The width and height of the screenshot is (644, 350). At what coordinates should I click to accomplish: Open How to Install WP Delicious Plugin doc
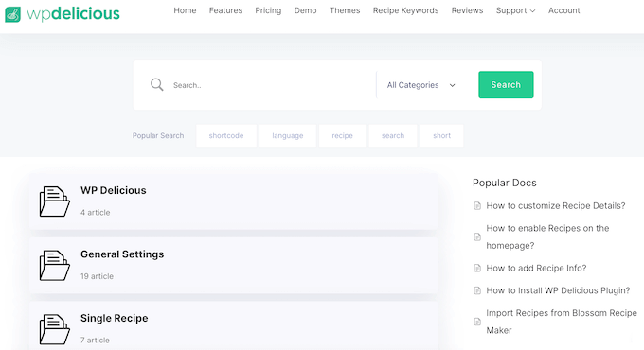pyautogui.click(x=558, y=290)
